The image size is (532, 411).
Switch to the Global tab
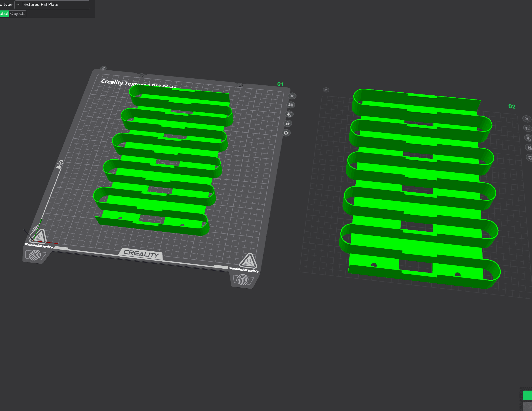4,14
